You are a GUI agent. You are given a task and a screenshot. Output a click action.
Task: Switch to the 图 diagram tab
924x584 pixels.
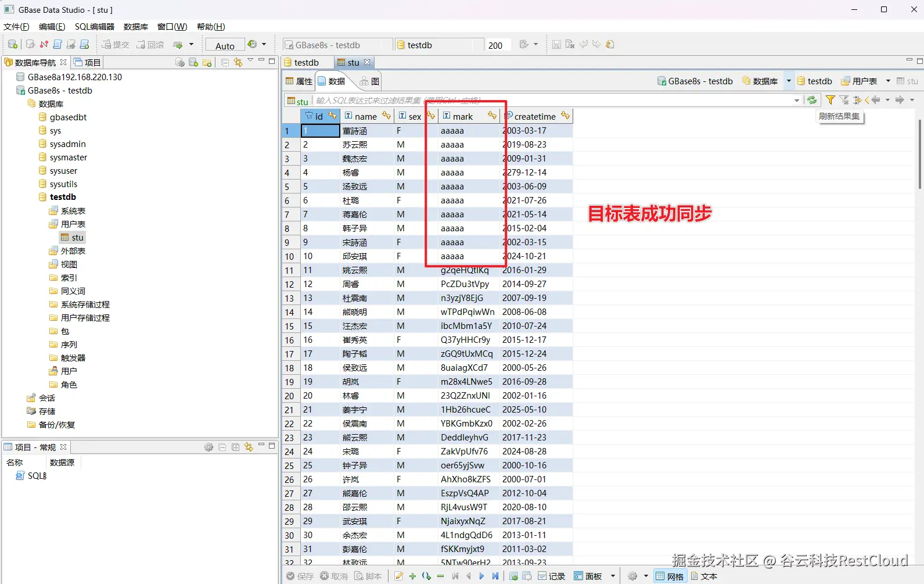[369, 81]
